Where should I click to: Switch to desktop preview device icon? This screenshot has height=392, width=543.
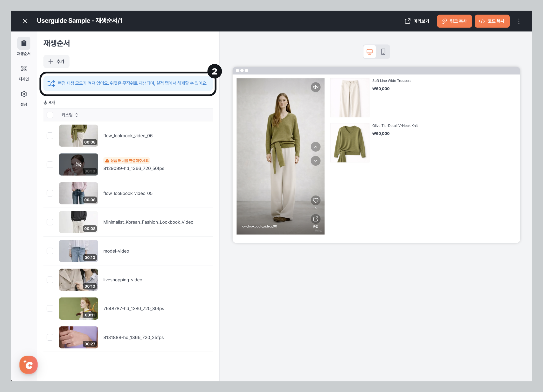click(369, 52)
